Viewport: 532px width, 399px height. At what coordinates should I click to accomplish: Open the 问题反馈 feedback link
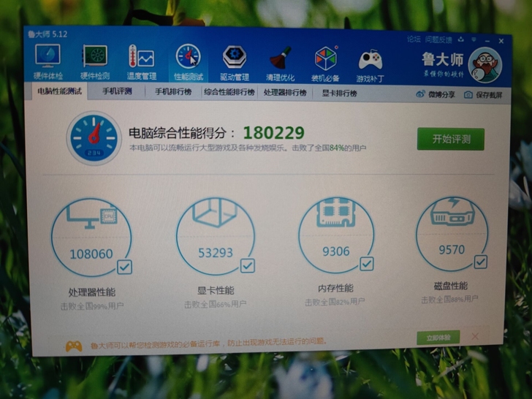pyautogui.click(x=438, y=40)
